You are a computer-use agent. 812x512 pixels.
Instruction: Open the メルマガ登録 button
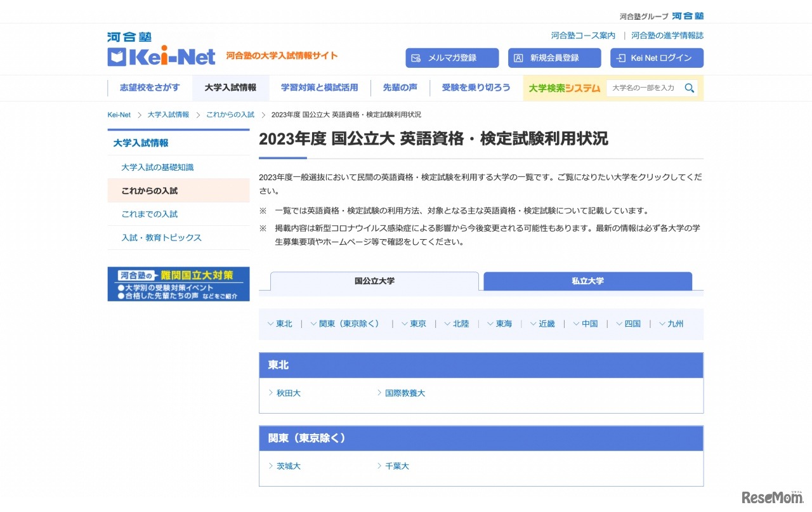coord(452,58)
